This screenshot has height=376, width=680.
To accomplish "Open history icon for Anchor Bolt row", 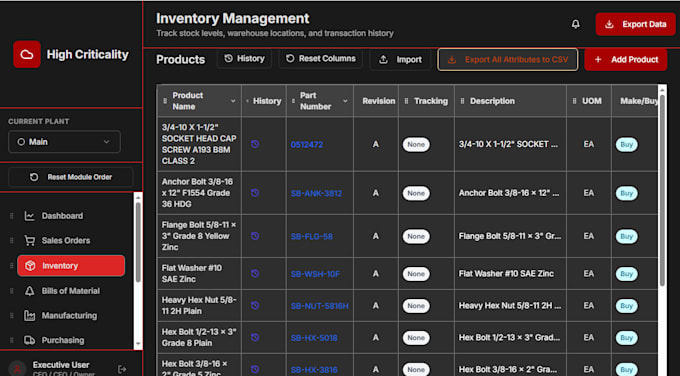I will [x=255, y=193].
